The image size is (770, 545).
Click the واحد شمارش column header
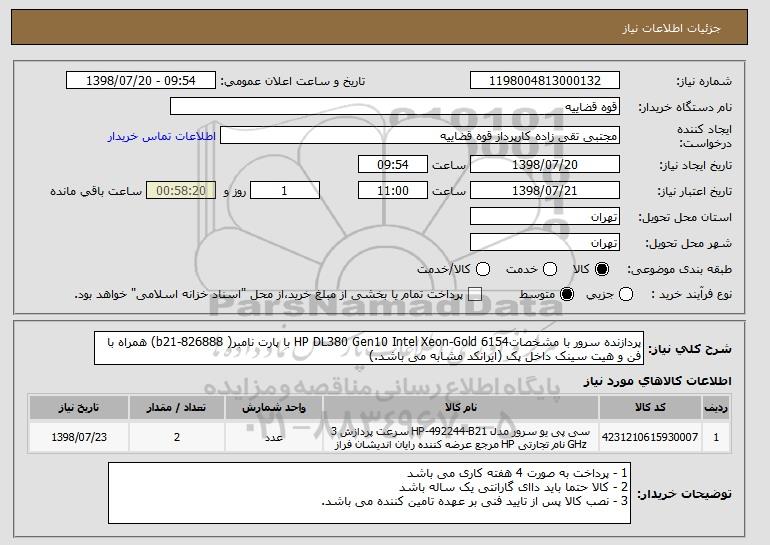click(x=274, y=408)
